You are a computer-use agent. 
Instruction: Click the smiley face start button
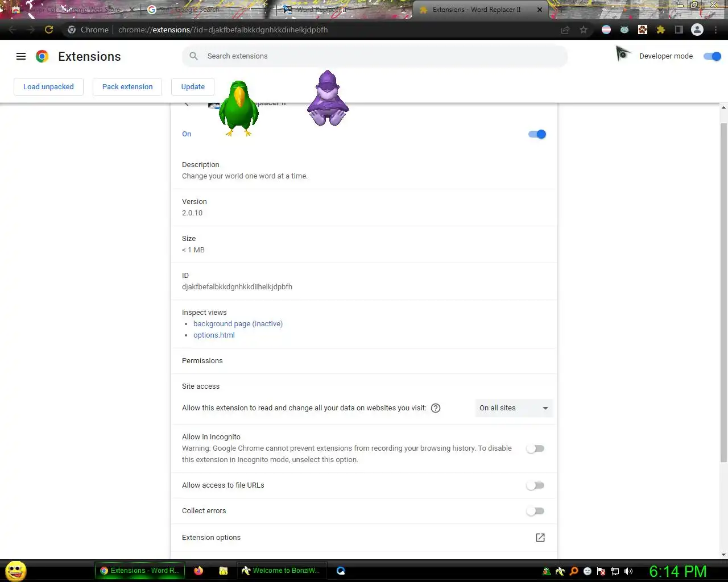(16, 571)
